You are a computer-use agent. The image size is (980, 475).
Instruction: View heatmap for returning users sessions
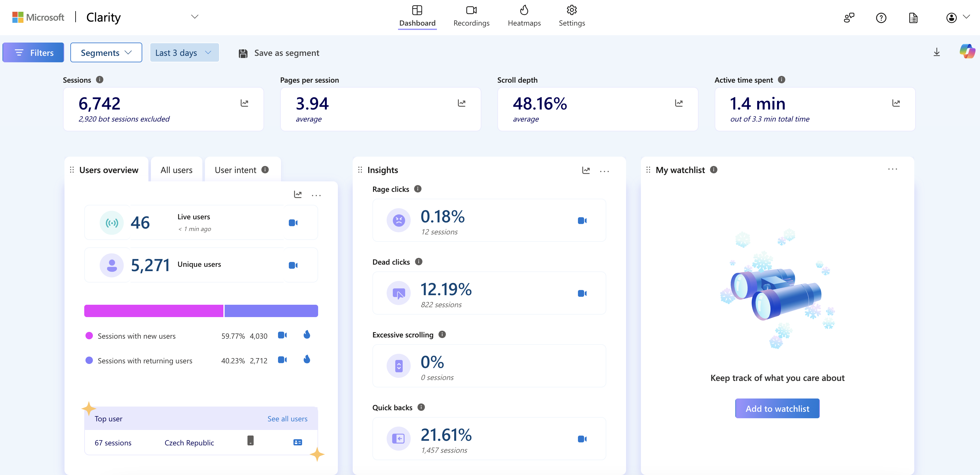tap(307, 360)
